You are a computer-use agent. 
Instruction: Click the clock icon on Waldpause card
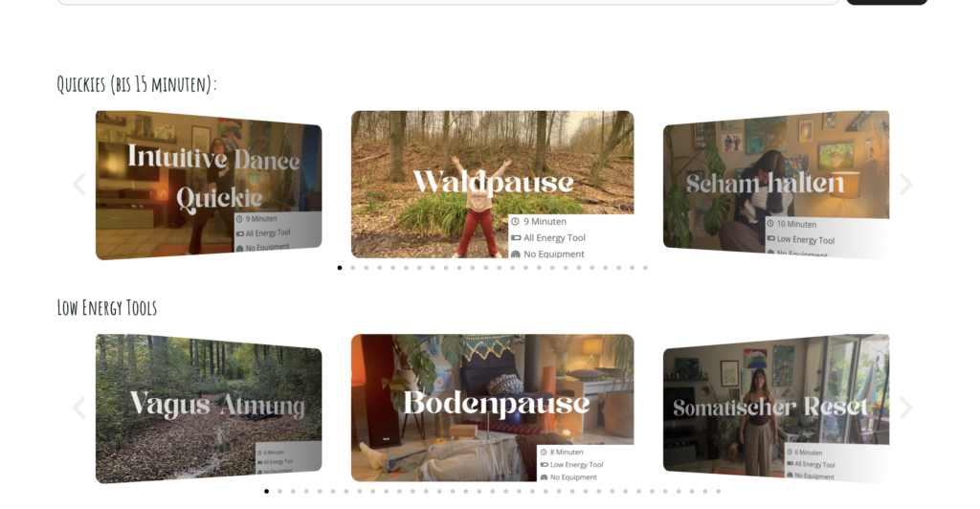[x=516, y=221]
